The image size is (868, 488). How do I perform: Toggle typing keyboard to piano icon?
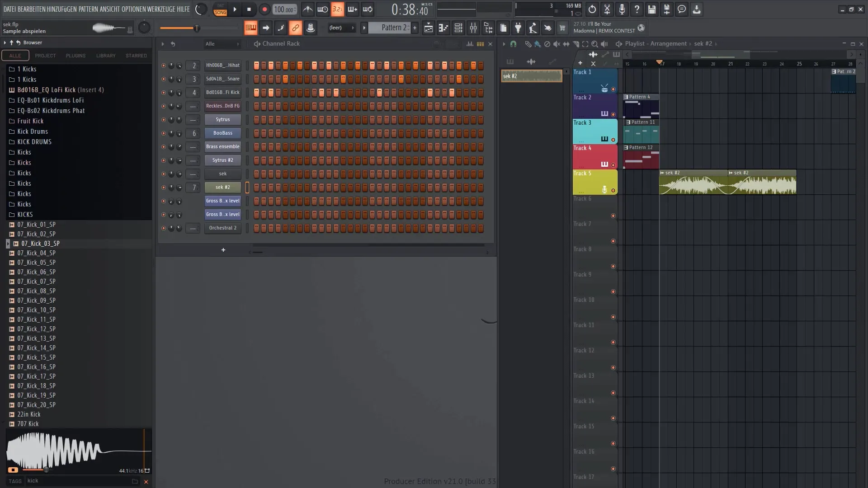tap(250, 28)
